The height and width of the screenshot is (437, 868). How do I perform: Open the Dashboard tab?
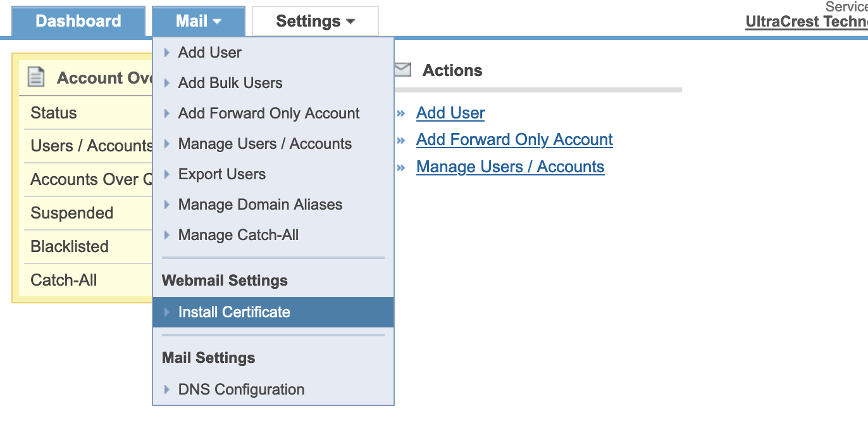point(78,21)
